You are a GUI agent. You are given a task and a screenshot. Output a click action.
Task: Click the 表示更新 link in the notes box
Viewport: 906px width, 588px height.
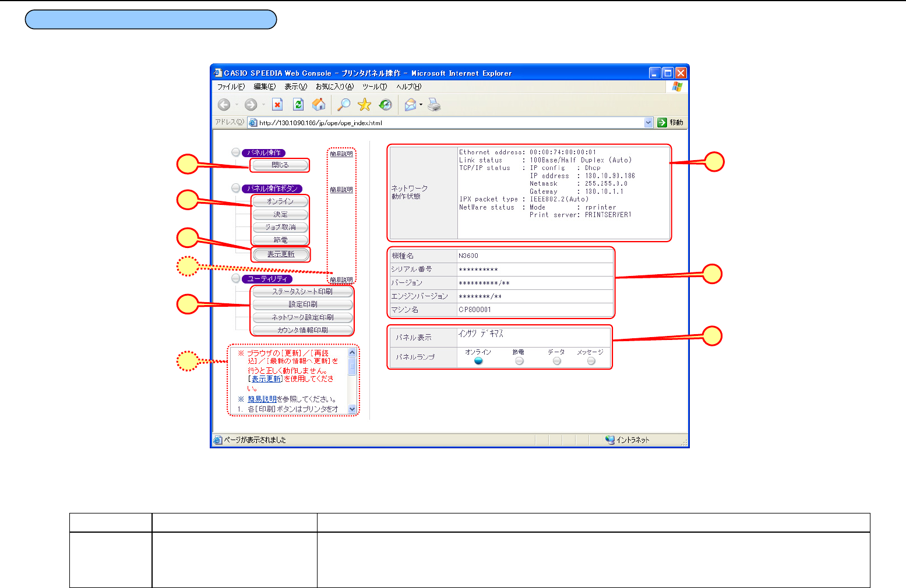[267, 379]
